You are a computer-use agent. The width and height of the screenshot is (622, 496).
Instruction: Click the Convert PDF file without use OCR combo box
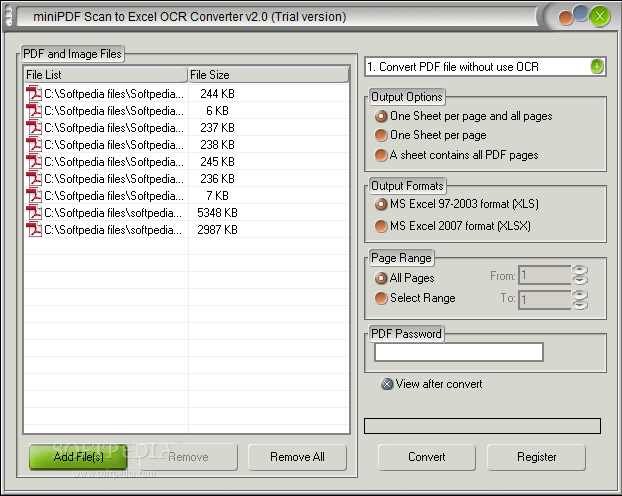(485, 67)
